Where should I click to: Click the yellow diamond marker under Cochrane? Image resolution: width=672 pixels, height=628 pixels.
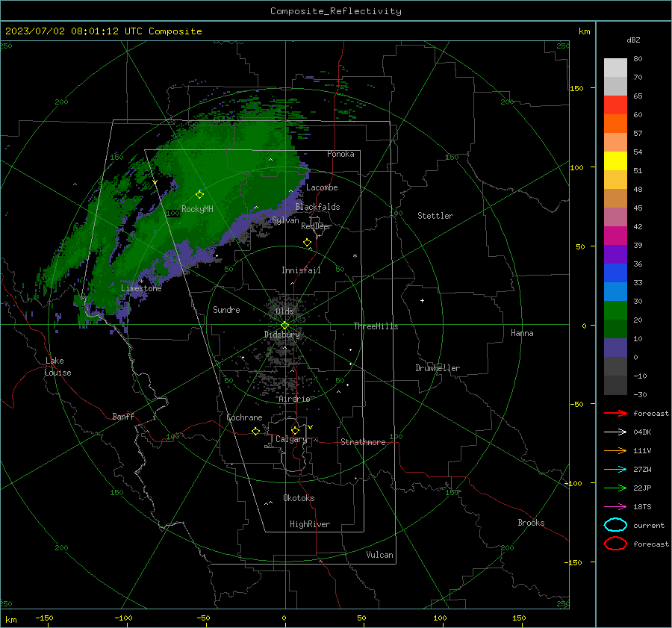256,431
